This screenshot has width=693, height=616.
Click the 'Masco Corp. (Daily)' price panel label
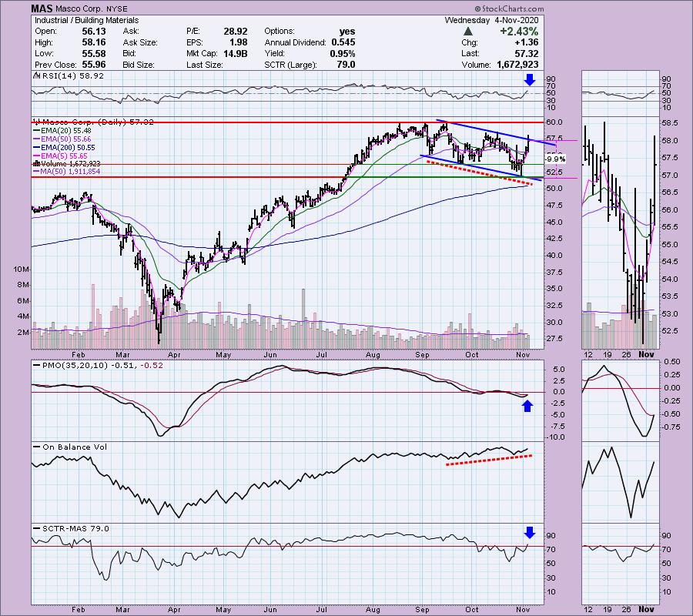tap(95, 122)
